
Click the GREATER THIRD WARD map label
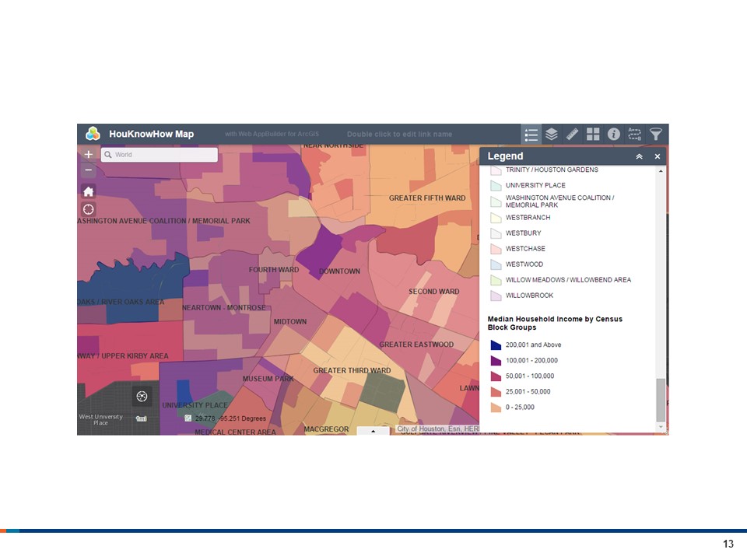tap(352, 370)
